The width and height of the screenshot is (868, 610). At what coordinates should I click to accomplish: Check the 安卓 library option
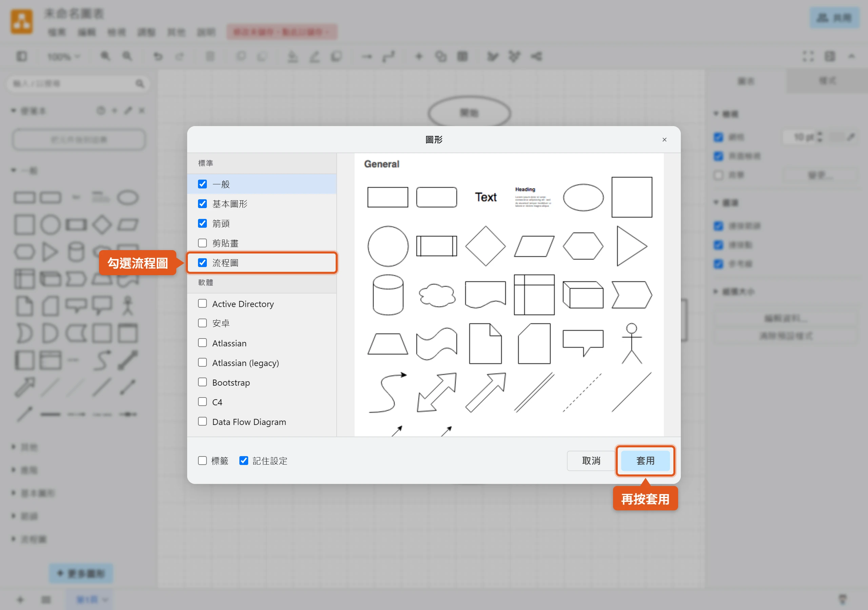[202, 323]
